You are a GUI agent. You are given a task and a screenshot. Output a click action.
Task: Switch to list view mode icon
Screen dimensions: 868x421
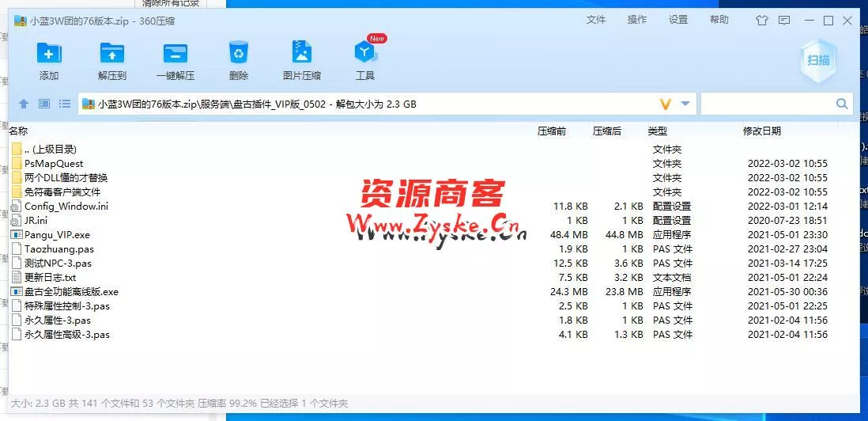click(x=65, y=104)
